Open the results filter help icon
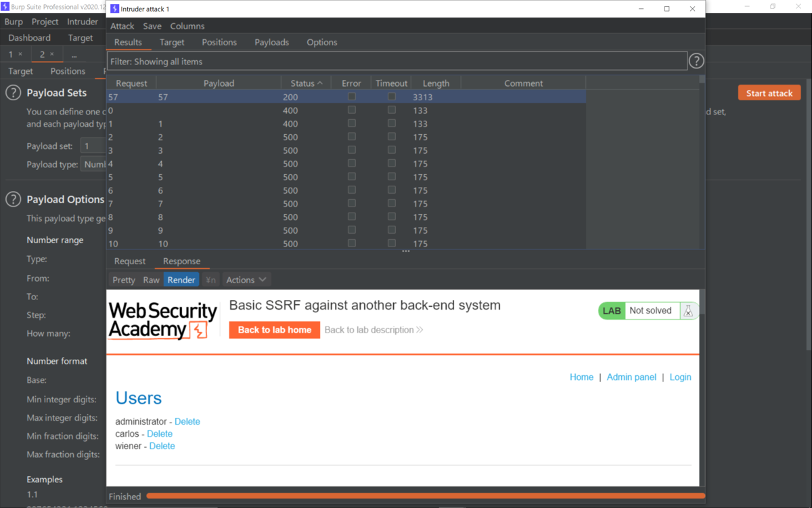This screenshot has height=508, width=812. [x=696, y=61]
